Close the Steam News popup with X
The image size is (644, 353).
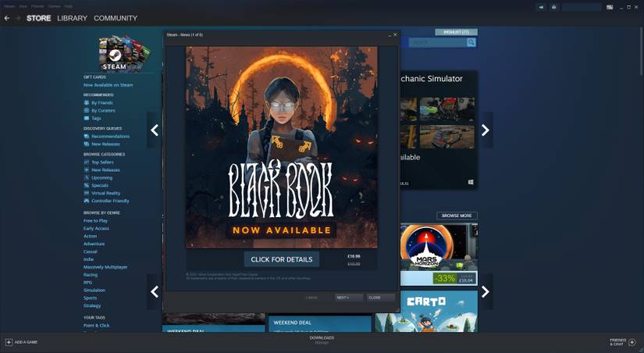[395, 35]
